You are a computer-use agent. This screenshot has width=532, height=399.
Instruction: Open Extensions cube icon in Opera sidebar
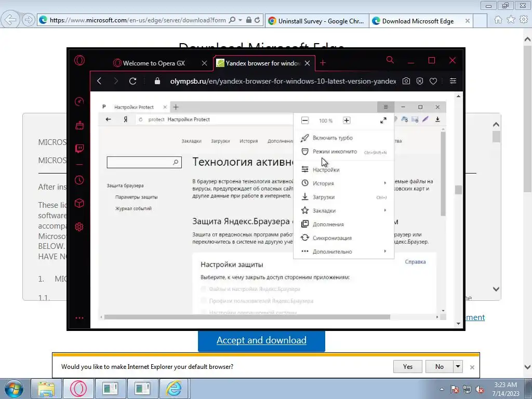click(x=79, y=203)
